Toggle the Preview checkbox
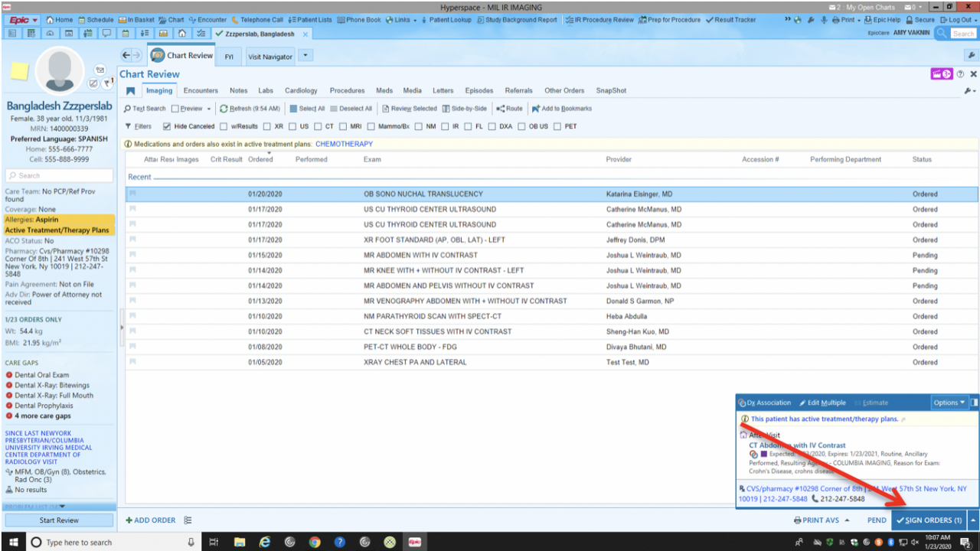Viewport: 980px width, 551px height. tap(175, 109)
